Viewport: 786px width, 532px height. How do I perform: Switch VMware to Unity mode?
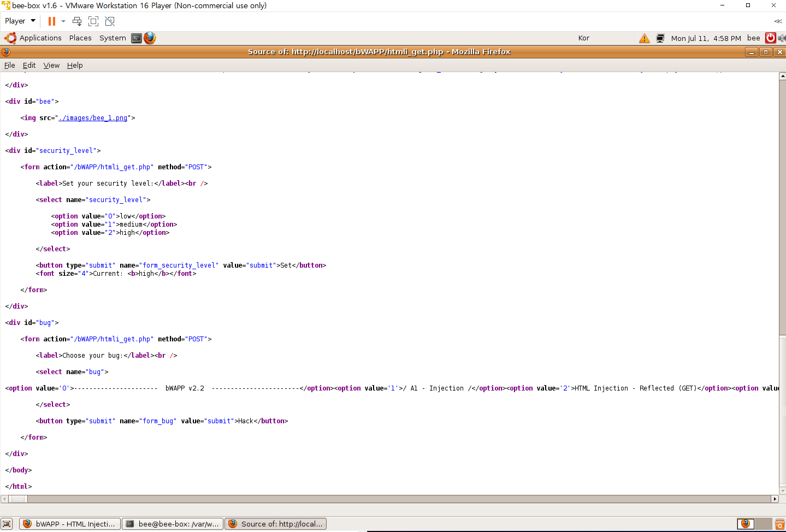point(110,21)
